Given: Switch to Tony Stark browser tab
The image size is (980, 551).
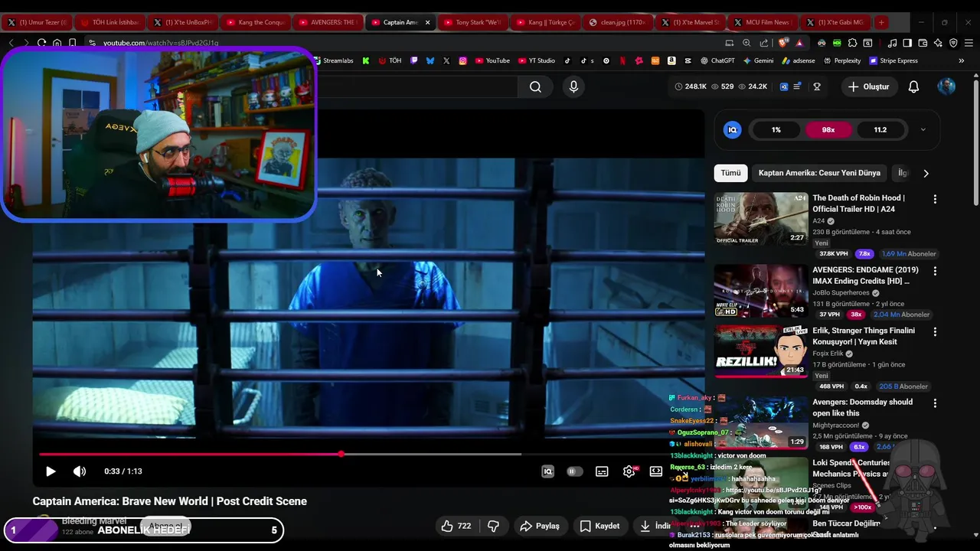Looking at the screenshot, I should (473, 22).
